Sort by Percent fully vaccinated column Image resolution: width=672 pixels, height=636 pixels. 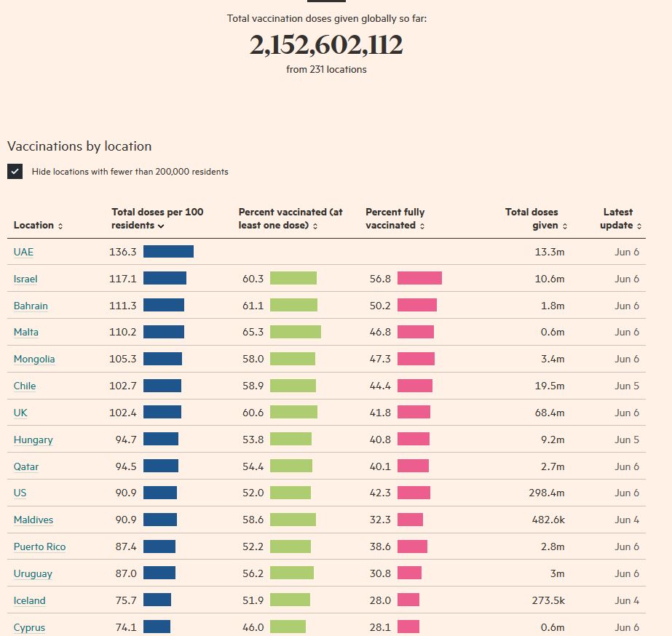tap(395, 219)
